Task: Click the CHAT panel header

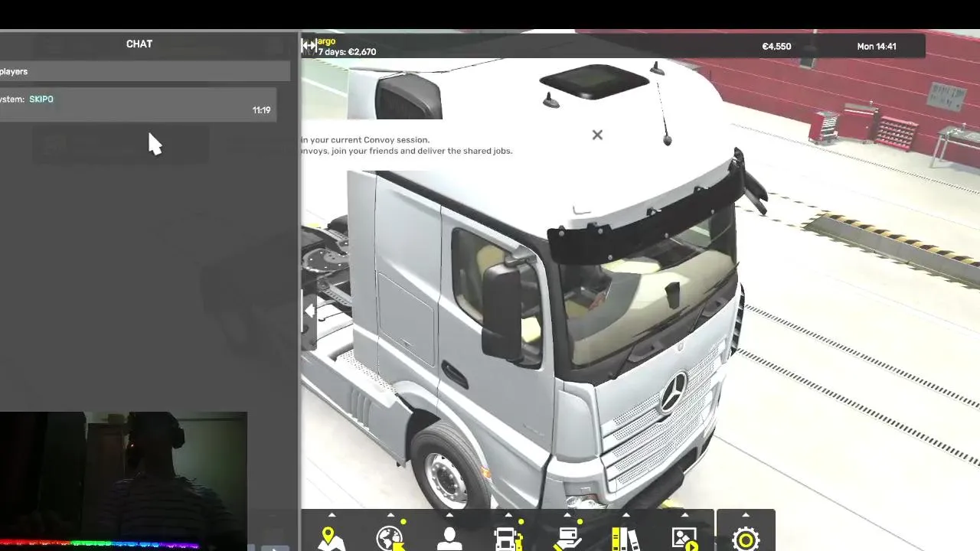Action: (139, 44)
